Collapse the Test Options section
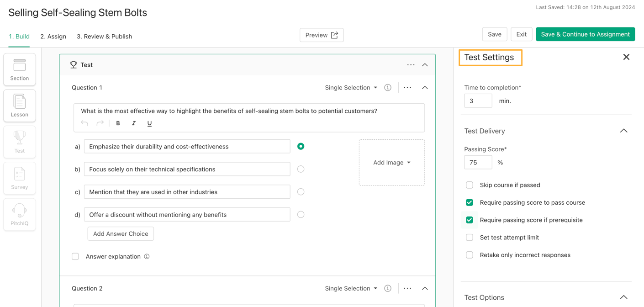The height and width of the screenshot is (307, 644). 623,297
